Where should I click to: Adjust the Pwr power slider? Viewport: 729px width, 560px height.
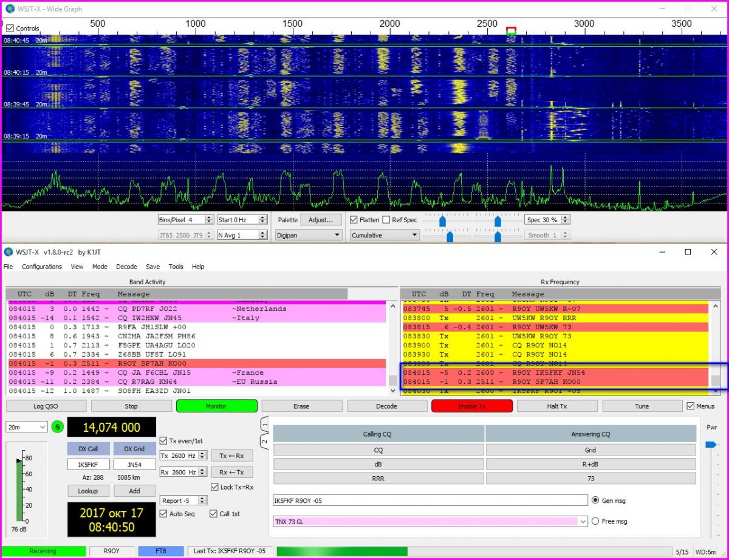point(711,445)
